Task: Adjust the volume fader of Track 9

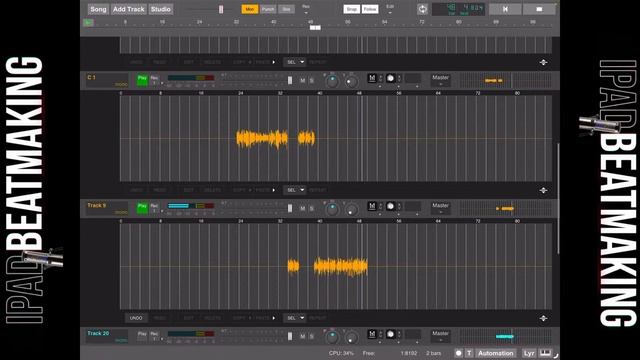Action: pos(290,208)
